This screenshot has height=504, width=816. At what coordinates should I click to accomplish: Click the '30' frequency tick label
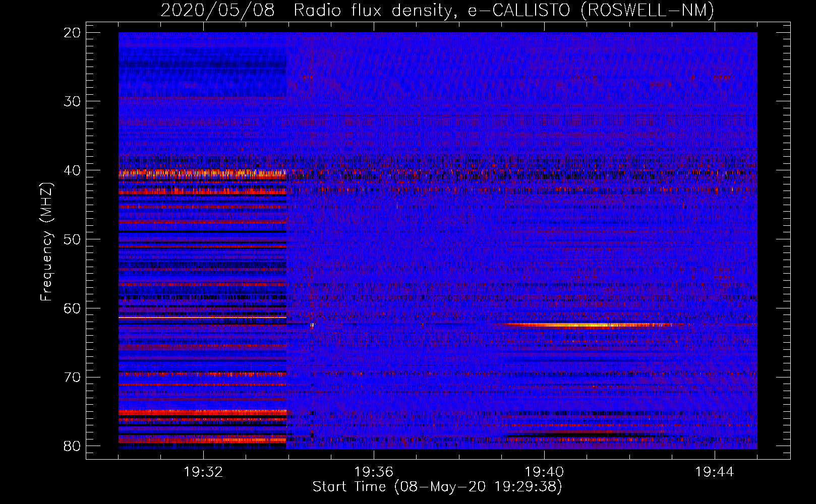(x=72, y=102)
